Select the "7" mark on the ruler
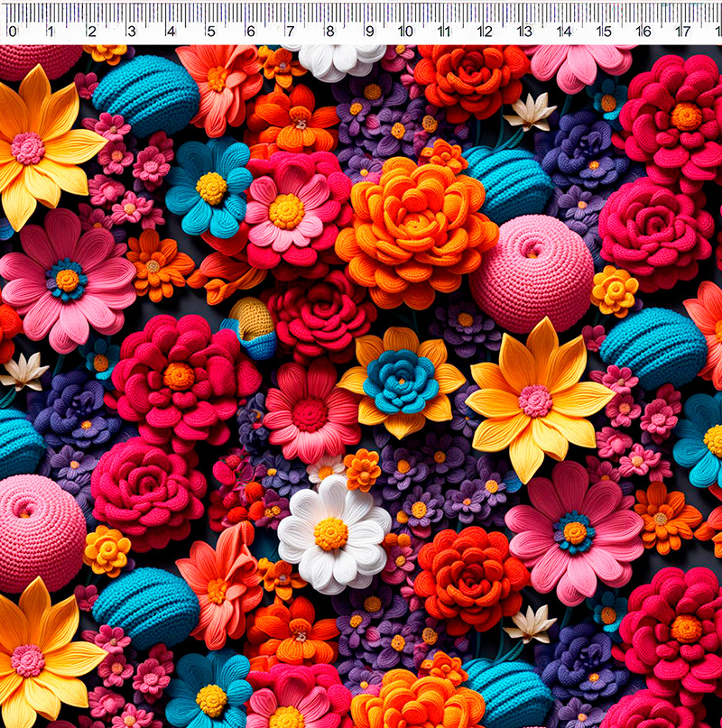Image resolution: width=722 pixels, height=728 pixels. click(x=291, y=32)
